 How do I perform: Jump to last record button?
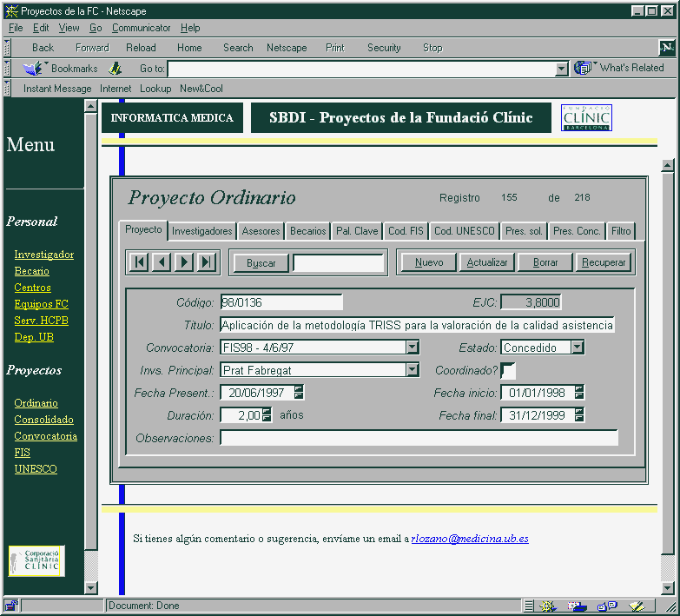207,262
